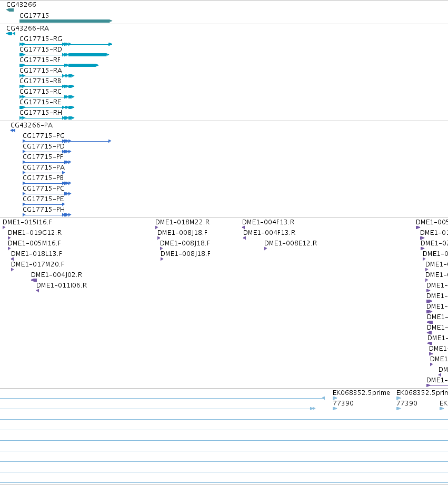Screen dimensions: 448x485
Task: Select the CG17715-PA protein label
Action: [44, 167]
